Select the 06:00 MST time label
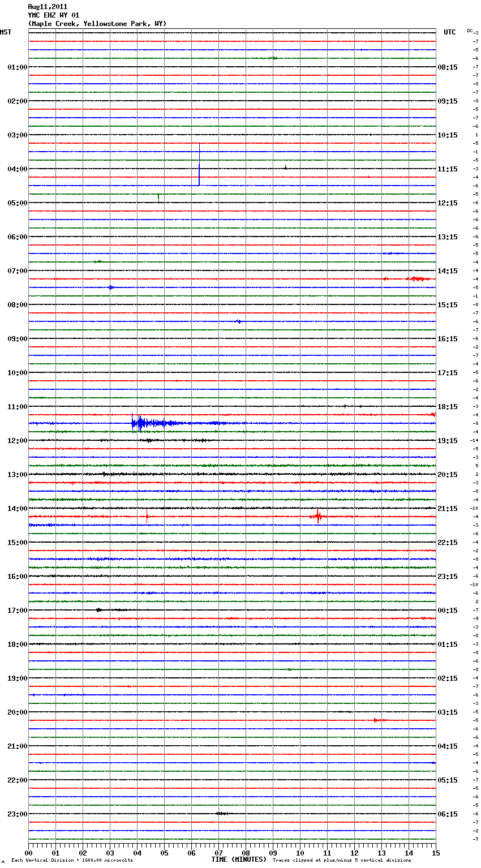This screenshot has height=868, width=481. pyautogui.click(x=18, y=237)
